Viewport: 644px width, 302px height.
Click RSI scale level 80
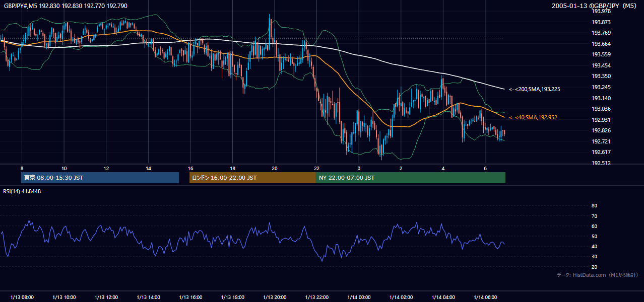coord(594,206)
